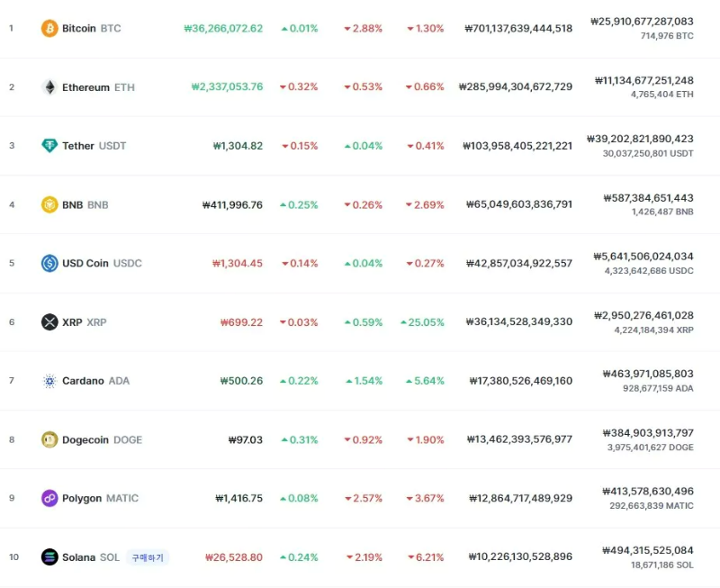Click the Dogecoin logo icon

[x=49, y=439]
